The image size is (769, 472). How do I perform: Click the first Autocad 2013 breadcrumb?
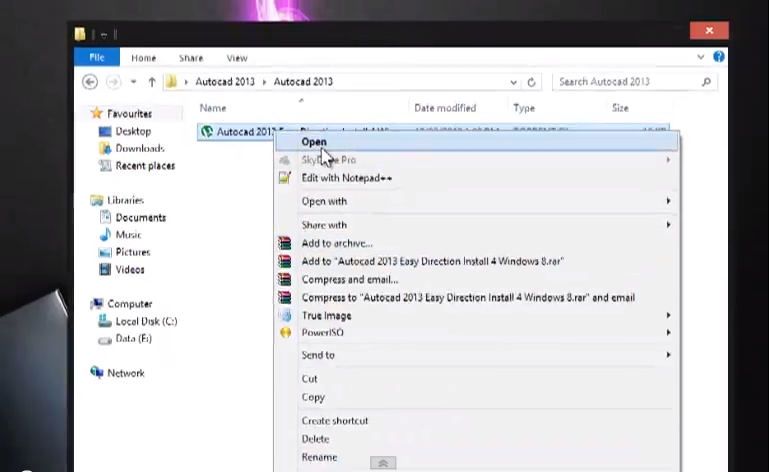pos(225,82)
